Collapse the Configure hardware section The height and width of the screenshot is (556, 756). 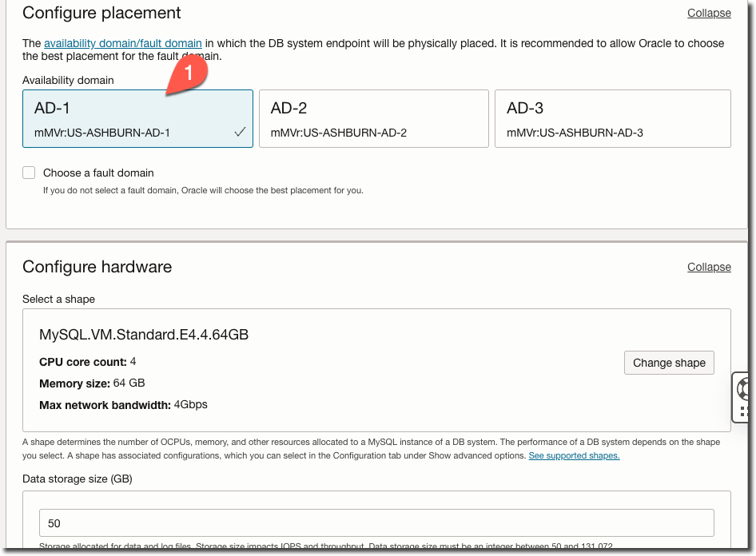[x=709, y=267]
